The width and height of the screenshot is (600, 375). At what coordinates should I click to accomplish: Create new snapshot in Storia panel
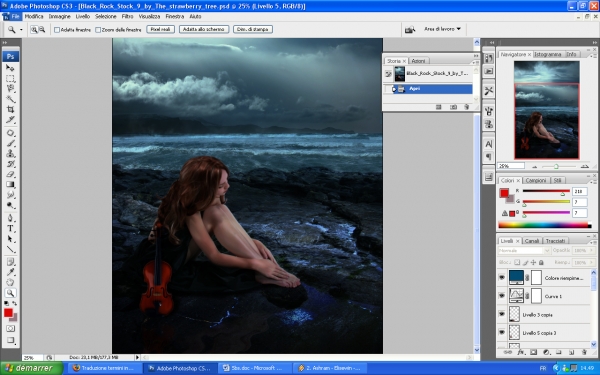[x=453, y=107]
